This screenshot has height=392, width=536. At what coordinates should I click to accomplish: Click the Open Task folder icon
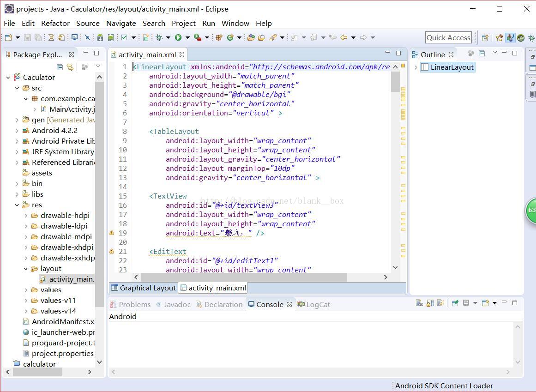pyautogui.click(x=261, y=37)
